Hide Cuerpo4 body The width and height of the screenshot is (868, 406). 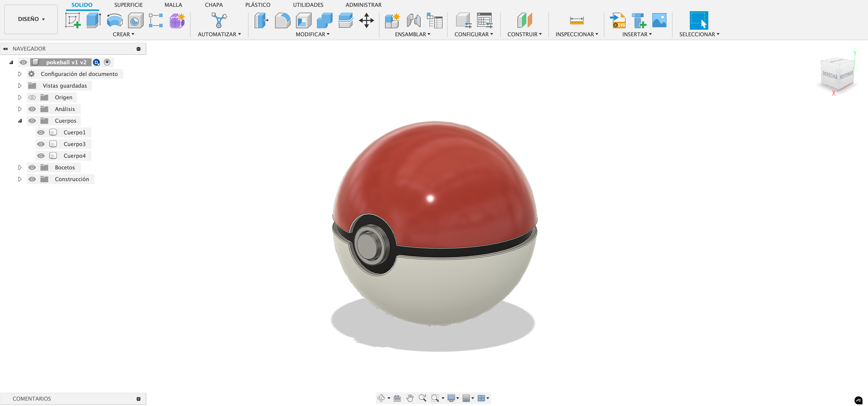click(41, 156)
